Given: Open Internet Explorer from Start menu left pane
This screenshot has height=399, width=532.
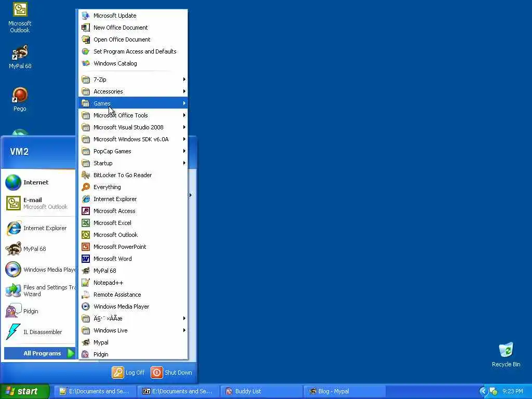Looking at the screenshot, I should 38,228.
